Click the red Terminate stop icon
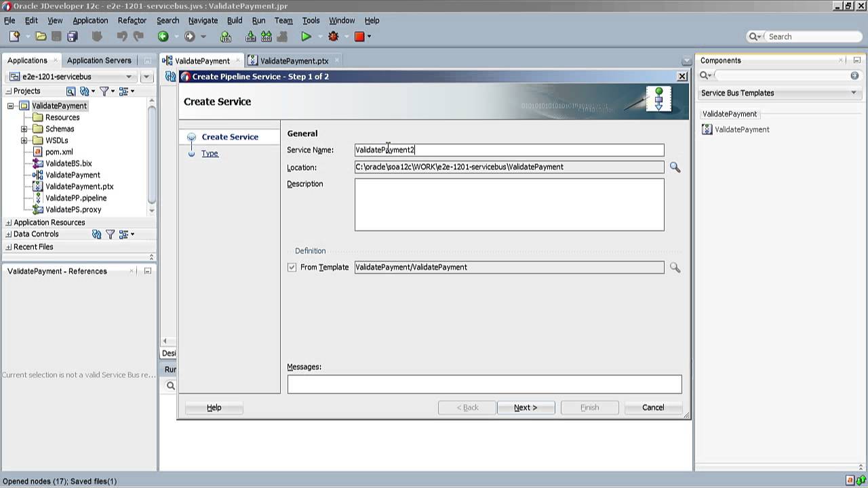 pyautogui.click(x=359, y=37)
